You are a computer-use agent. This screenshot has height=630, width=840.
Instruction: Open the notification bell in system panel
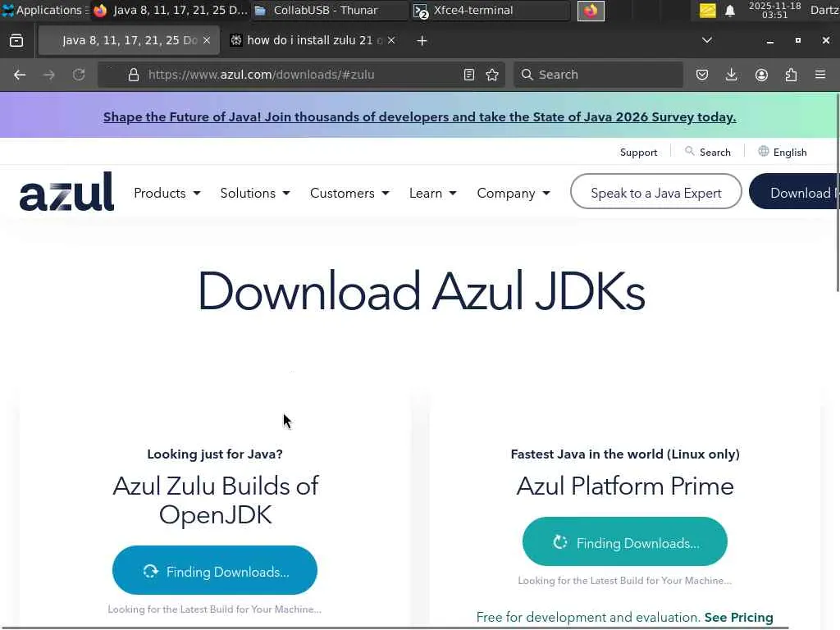click(729, 11)
